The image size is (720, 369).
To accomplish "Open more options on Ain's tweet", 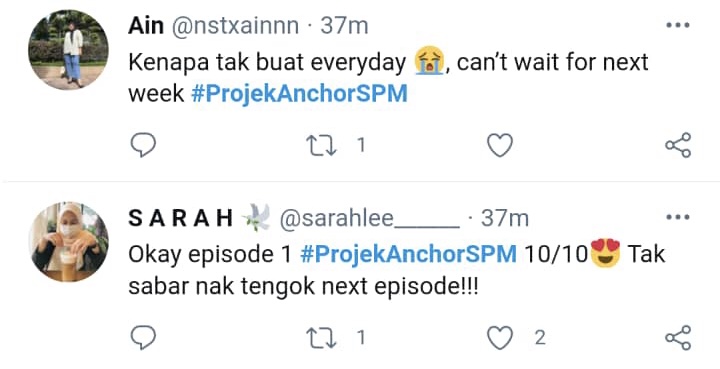I will coord(678,25).
